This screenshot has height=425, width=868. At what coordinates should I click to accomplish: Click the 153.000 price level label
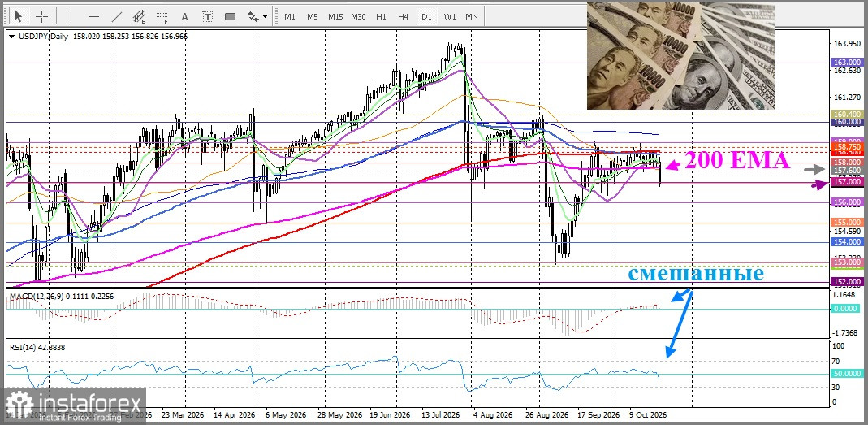pos(847,262)
